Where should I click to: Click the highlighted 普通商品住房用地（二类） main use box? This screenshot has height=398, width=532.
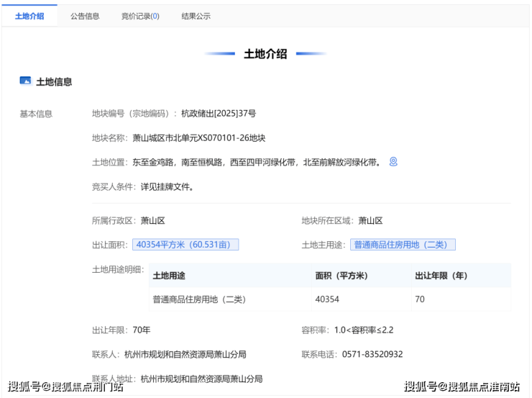[403, 245]
